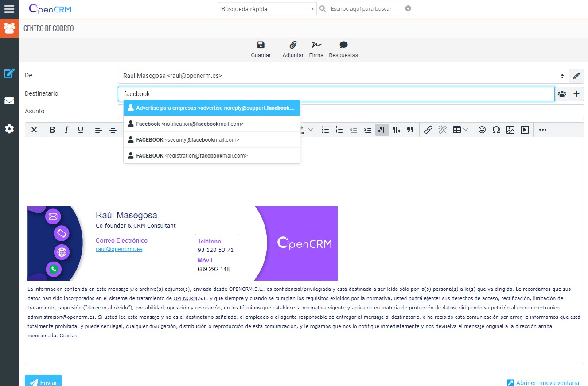Insert a numbered list

click(339, 130)
